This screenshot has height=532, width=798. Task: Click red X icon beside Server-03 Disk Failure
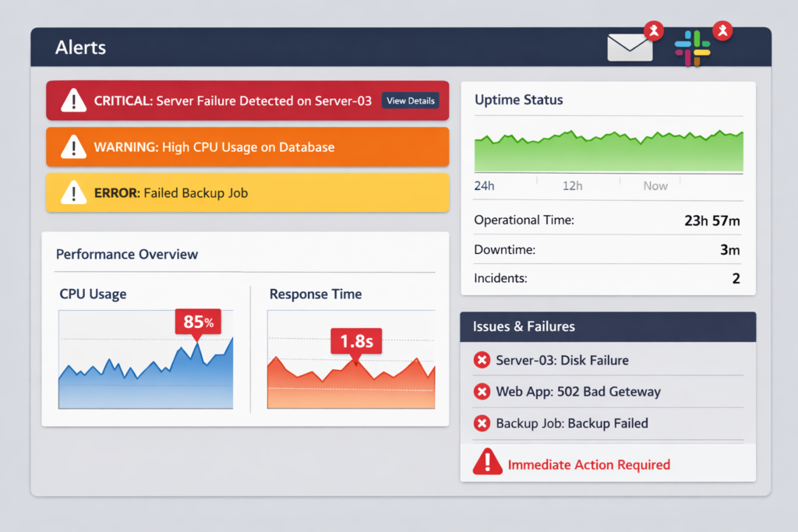coord(482,360)
